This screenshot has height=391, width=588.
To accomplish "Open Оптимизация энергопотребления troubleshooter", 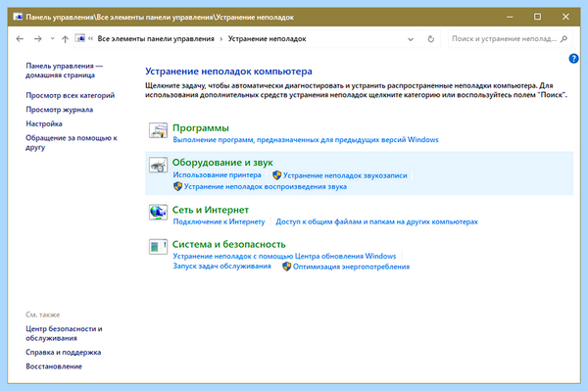I will (351, 267).
